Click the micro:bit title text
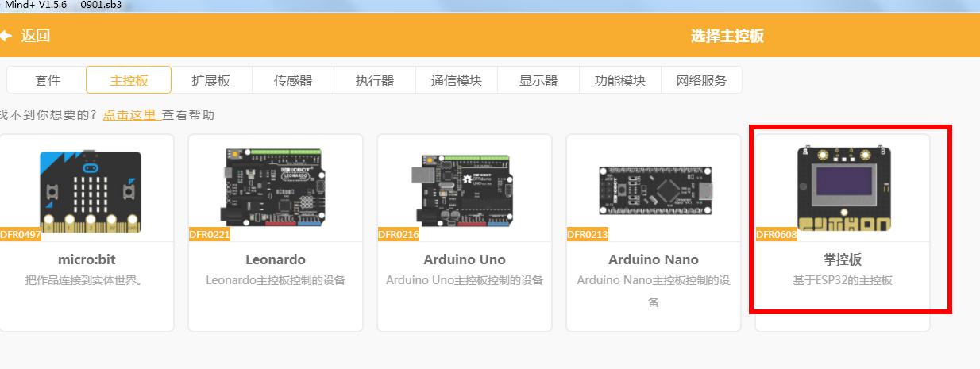The height and width of the screenshot is (369, 980). [87, 259]
